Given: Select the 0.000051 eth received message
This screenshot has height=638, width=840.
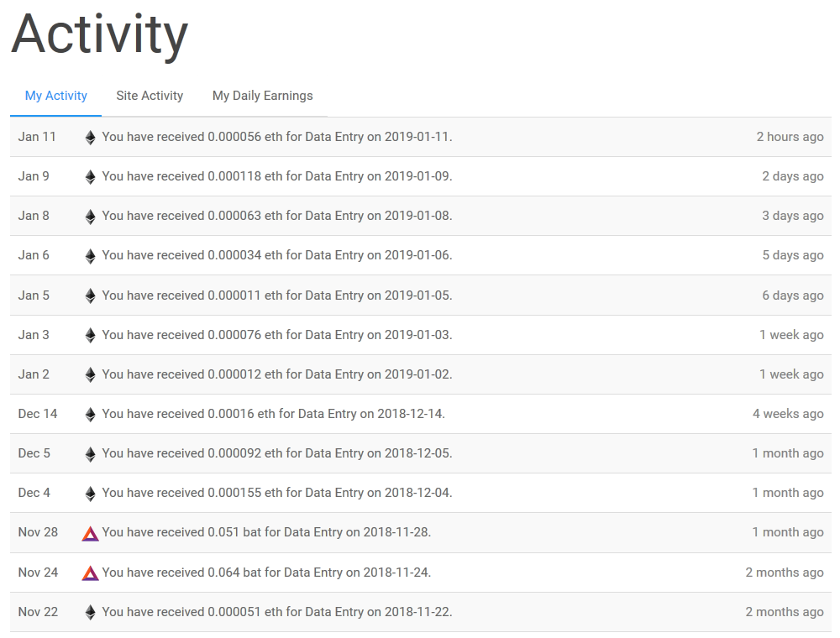Looking at the screenshot, I should 277,612.
